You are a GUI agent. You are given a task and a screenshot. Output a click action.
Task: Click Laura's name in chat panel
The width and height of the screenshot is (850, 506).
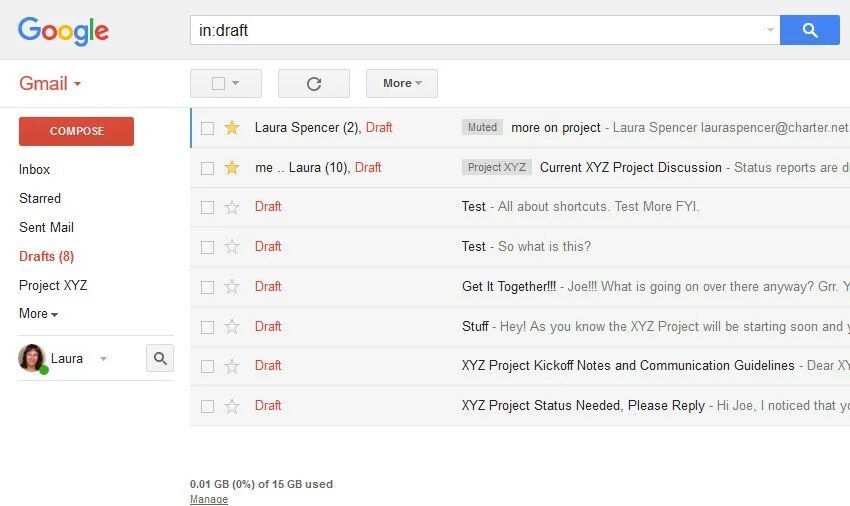(67, 358)
